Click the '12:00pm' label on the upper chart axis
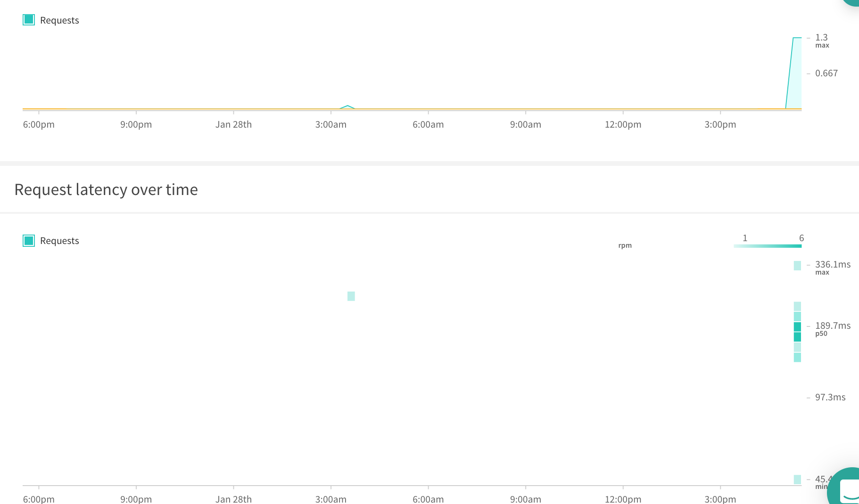 (x=623, y=124)
